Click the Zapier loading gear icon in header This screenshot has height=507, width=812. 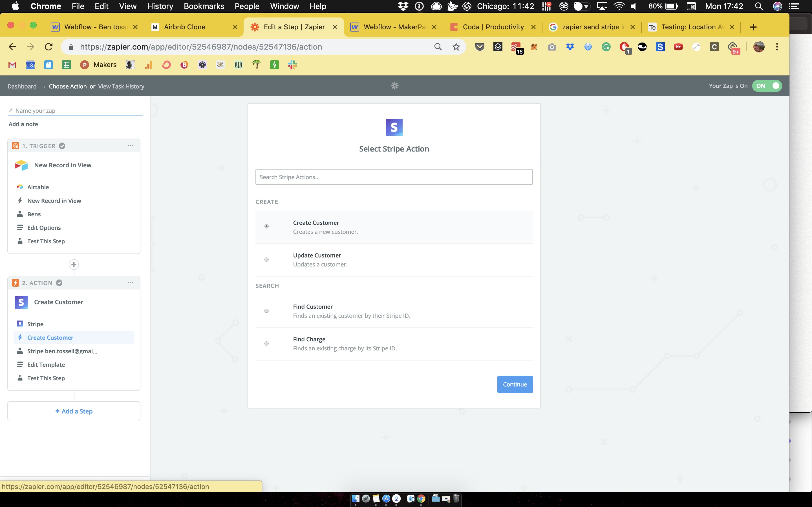tap(395, 86)
